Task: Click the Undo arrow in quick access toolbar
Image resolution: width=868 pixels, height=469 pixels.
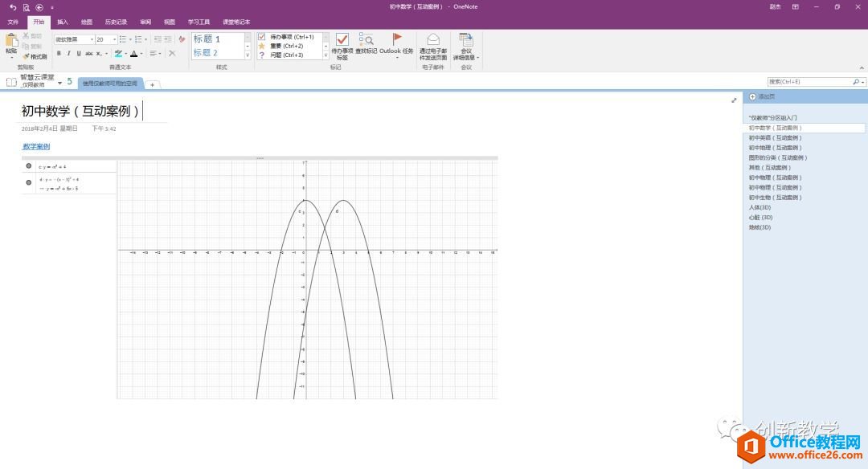Action: point(11,6)
